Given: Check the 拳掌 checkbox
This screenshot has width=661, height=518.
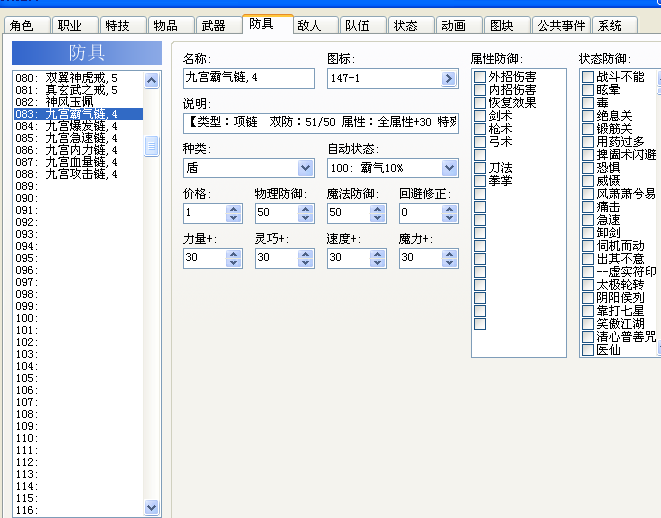Looking at the screenshot, I should (x=480, y=181).
